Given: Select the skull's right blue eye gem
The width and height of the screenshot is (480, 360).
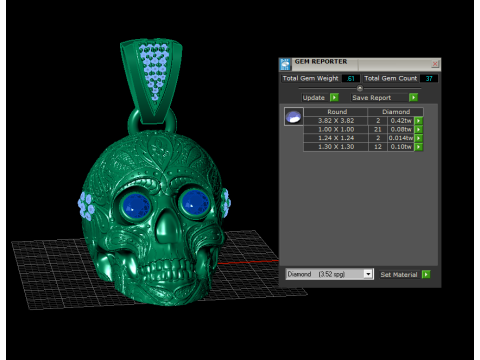Looking at the screenshot, I should pyautogui.click(x=195, y=202).
